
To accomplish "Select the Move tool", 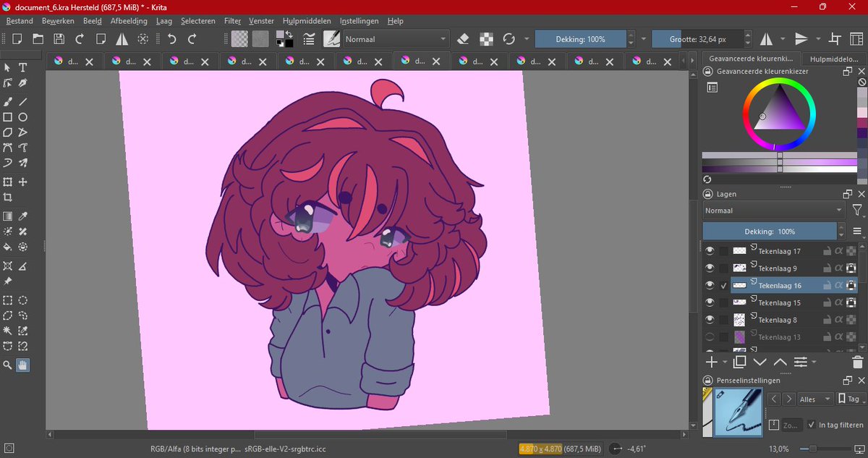I will 23,182.
